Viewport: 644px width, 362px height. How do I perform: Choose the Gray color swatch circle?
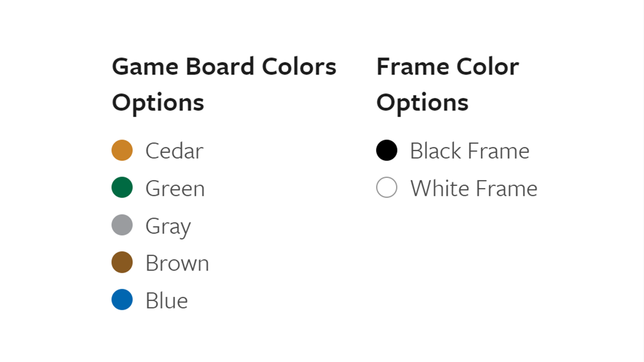point(122,225)
